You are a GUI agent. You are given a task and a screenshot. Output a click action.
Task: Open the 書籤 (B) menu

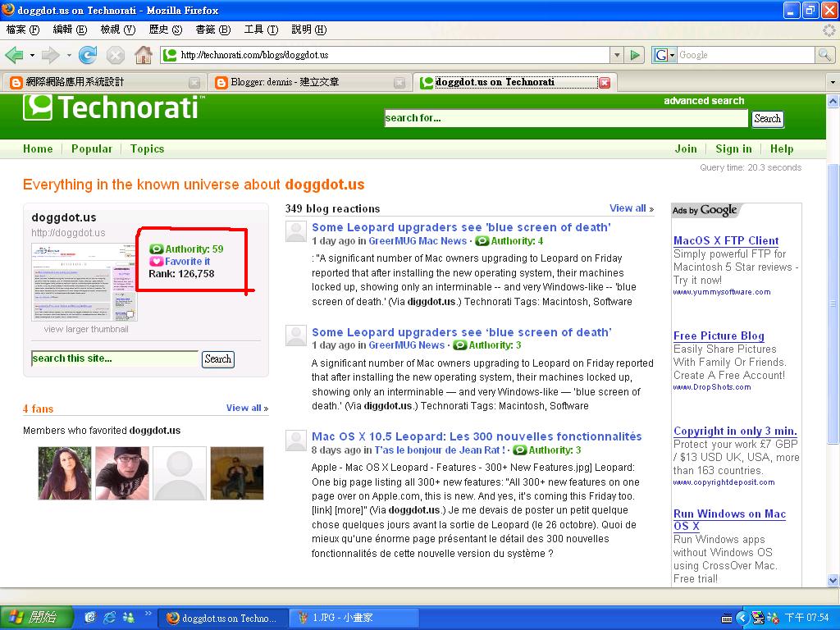pyautogui.click(x=213, y=30)
